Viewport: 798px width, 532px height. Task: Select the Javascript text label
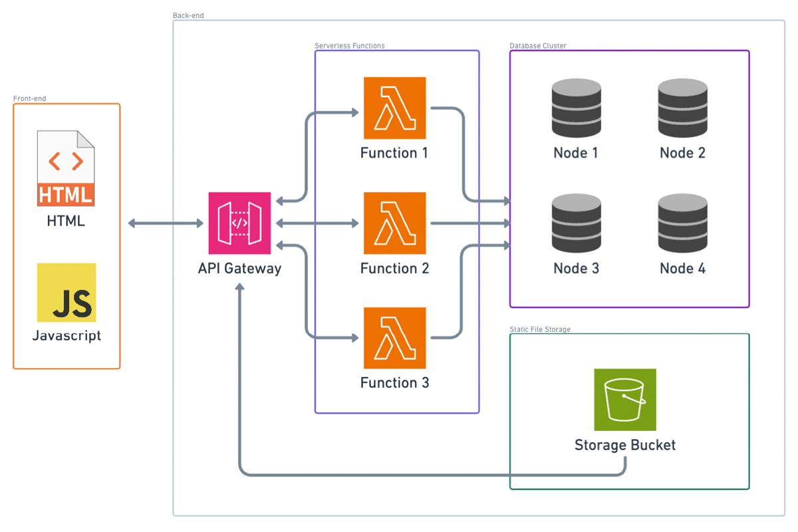[66, 335]
